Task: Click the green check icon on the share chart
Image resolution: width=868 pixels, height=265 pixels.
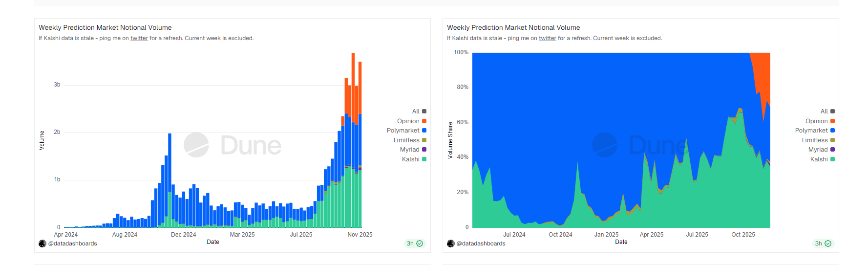Action: [x=828, y=243]
